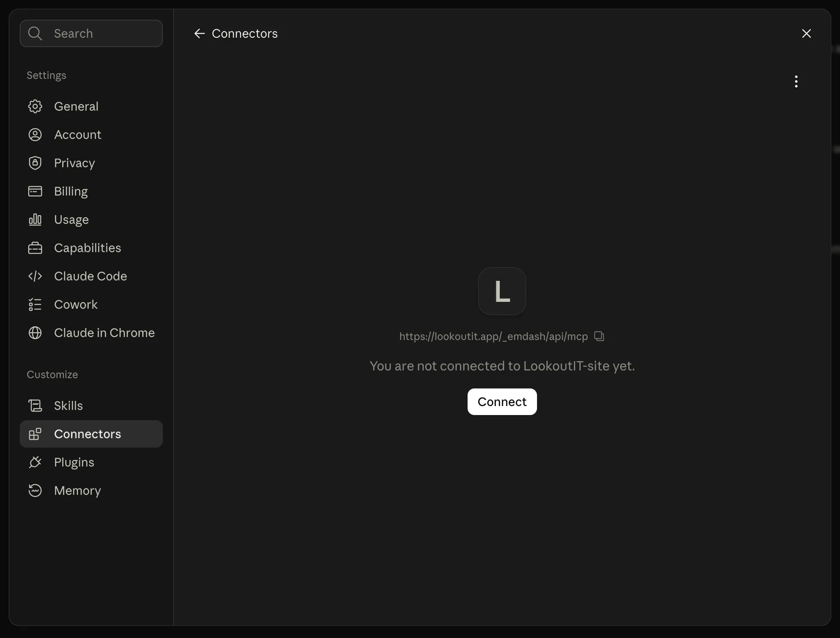Select the Connectors sidebar item

(x=91, y=434)
